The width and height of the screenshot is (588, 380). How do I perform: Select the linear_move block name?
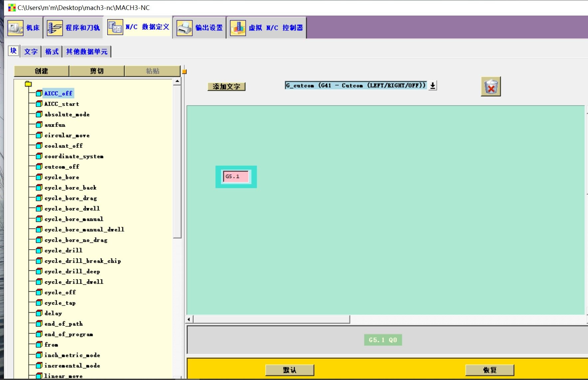coord(64,376)
